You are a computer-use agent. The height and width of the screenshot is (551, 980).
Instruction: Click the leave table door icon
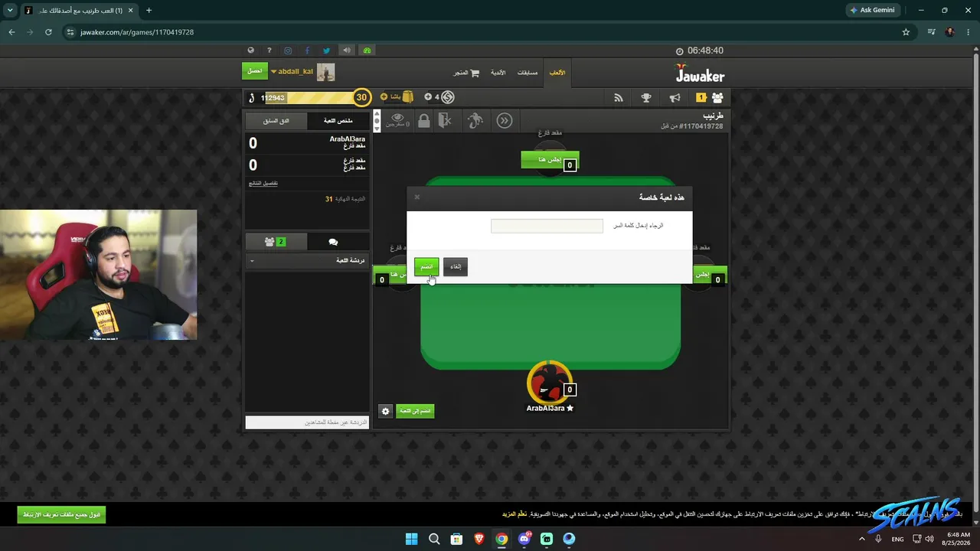click(x=445, y=120)
